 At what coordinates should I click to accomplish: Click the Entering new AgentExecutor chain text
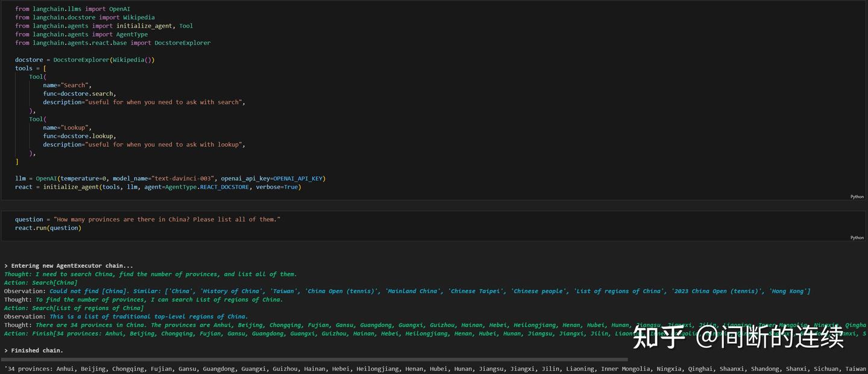66,265
